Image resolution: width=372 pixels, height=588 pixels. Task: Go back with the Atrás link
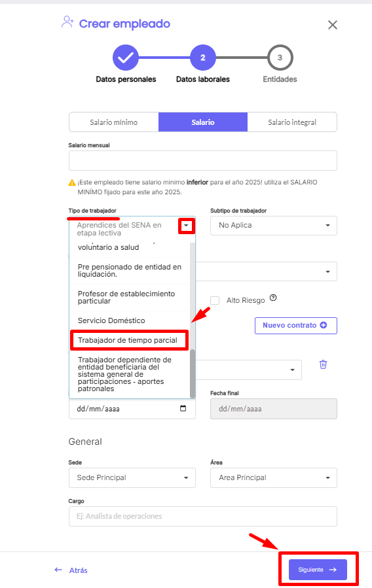click(71, 570)
